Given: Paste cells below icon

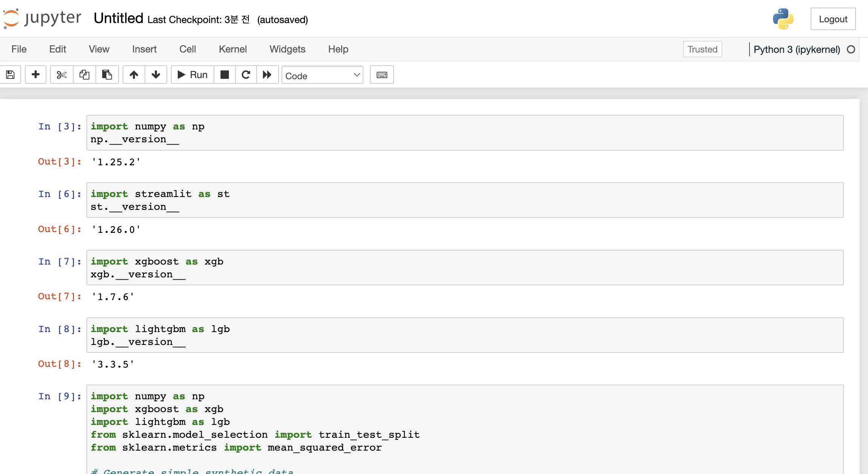Looking at the screenshot, I should (107, 75).
